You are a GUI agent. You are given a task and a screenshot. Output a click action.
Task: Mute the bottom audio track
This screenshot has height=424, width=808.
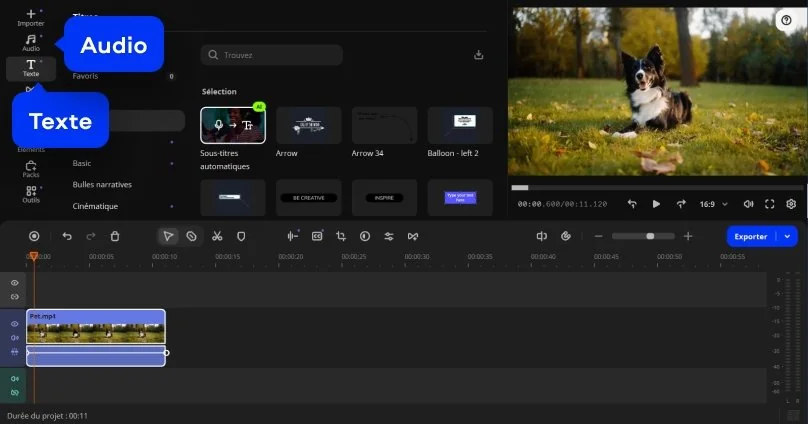[x=15, y=379]
